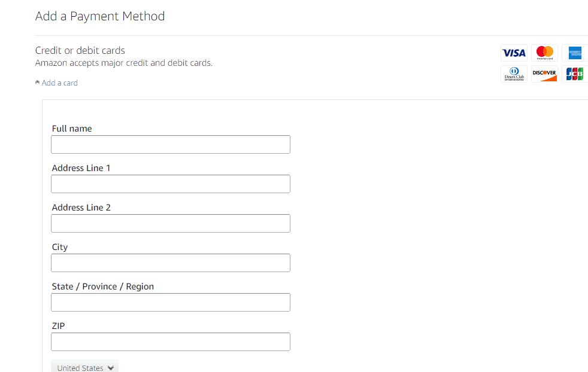The width and height of the screenshot is (588, 372).
Task: Click the JCB card logo
Action: [x=575, y=74]
